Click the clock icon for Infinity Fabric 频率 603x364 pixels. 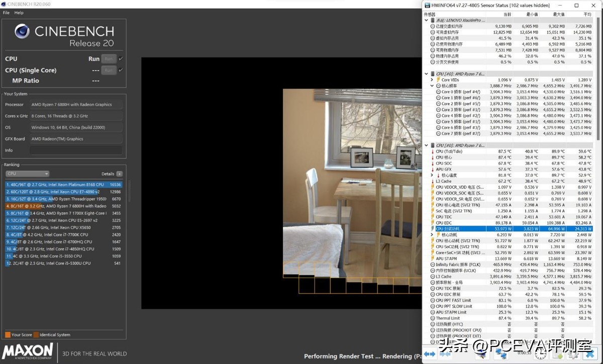click(x=433, y=265)
